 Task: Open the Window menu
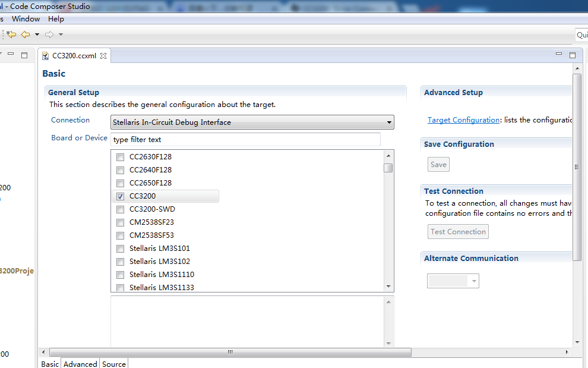click(26, 19)
